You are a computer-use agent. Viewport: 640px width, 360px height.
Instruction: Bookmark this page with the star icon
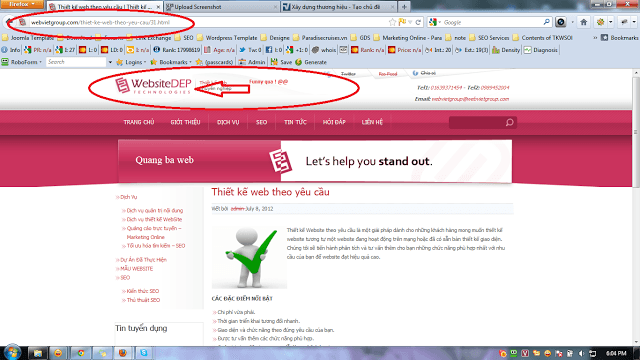coord(392,22)
